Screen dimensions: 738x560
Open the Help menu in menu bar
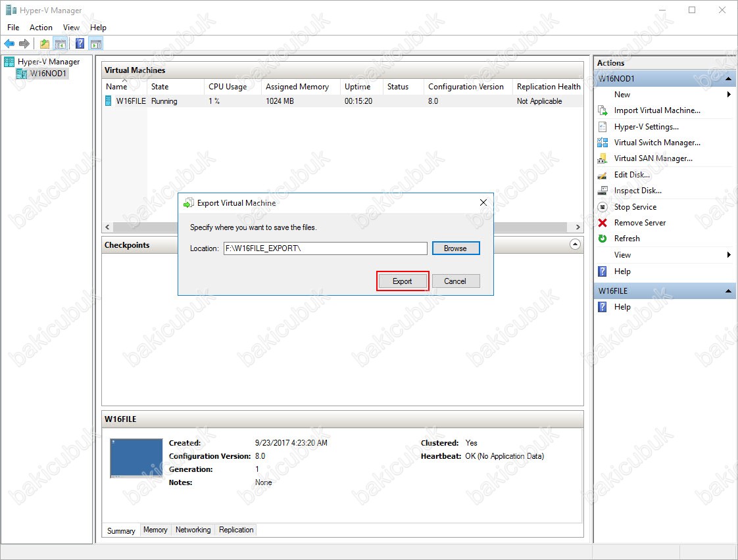[99, 28]
